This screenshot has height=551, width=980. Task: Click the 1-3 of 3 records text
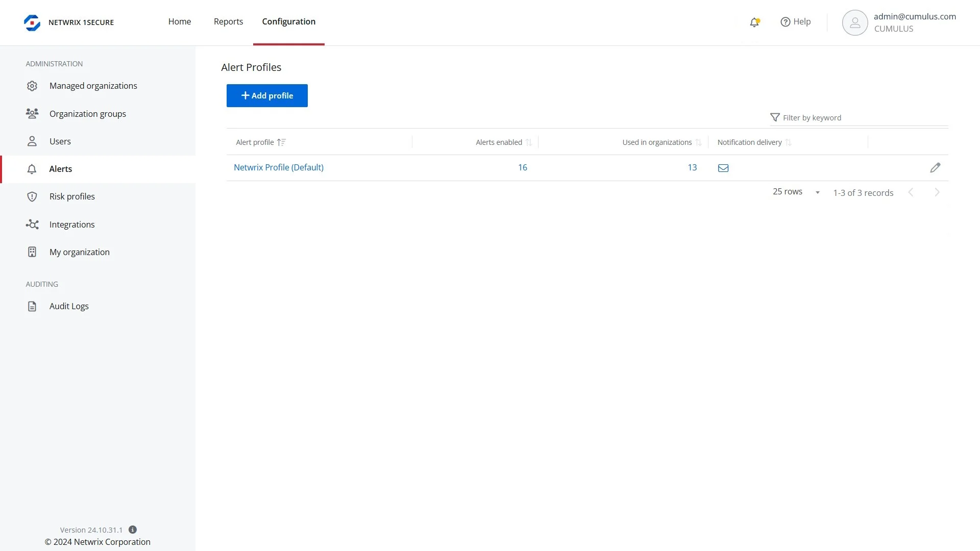click(x=863, y=193)
